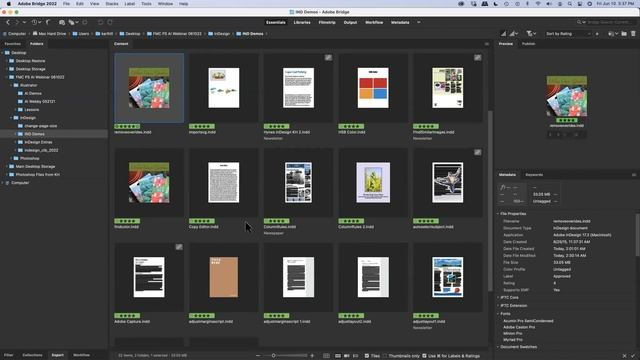Click the zoom-out minus at thumbnail slider
The width and height of the screenshot is (640, 360).
coord(258,356)
